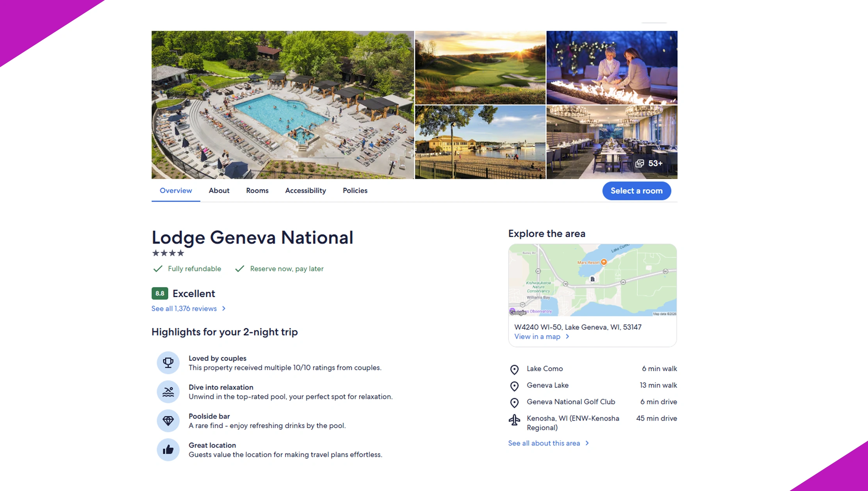
Task: Click the thumbs-up icon beside Great location
Action: click(x=168, y=450)
